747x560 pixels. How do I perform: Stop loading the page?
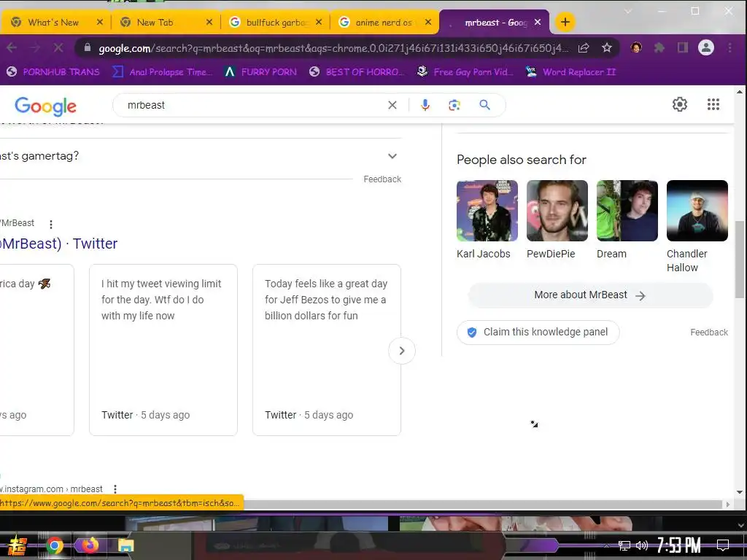click(58, 47)
